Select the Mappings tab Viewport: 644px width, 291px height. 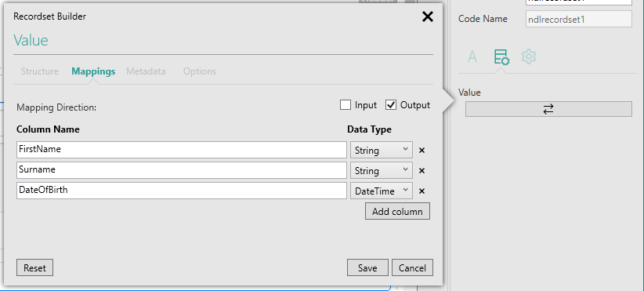point(93,71)
